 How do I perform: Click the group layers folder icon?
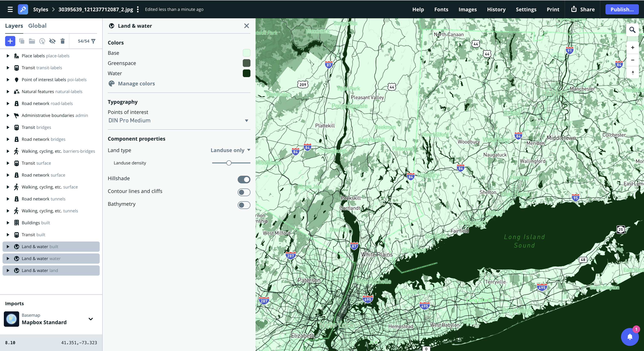(32, 41)
